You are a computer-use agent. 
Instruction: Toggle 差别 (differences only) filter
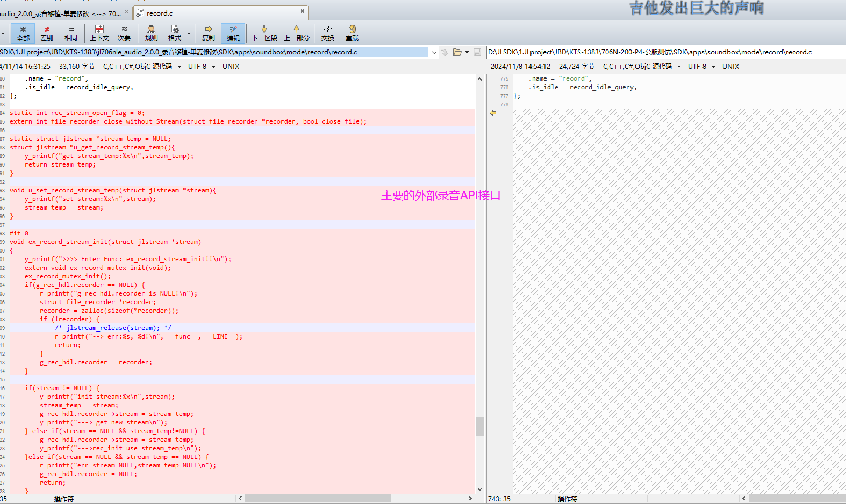pos(47,33)
